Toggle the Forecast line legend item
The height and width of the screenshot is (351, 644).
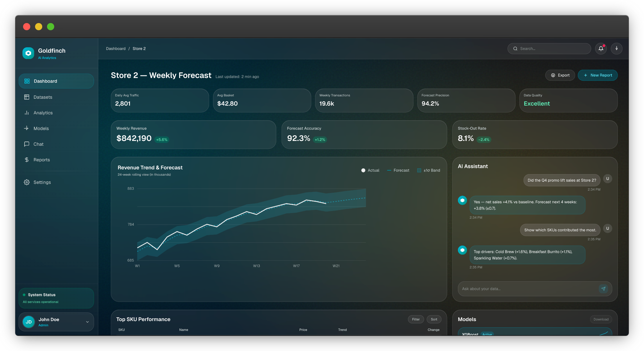398,170
